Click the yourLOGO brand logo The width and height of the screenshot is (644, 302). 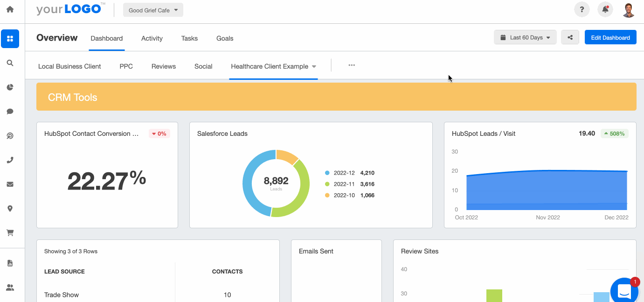coord(70,9)
